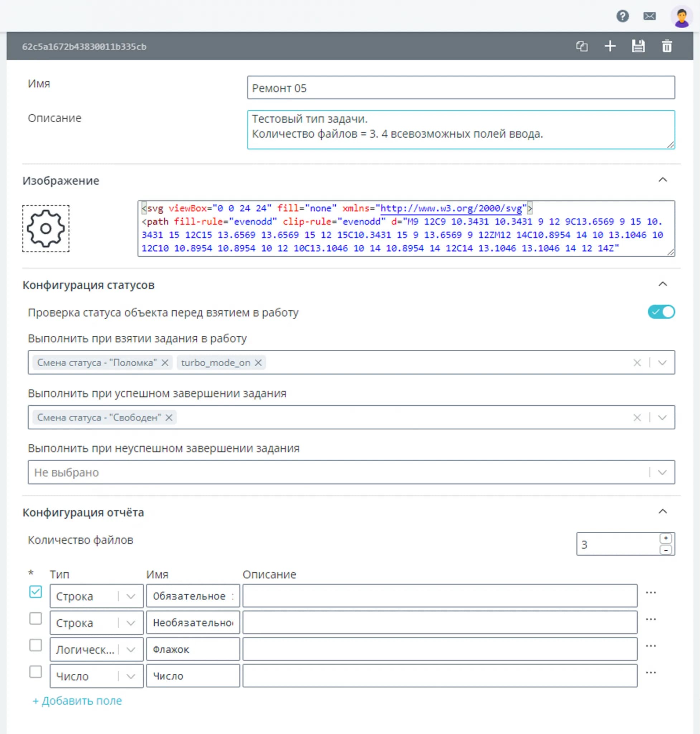
Task: Collapse the Изображение section
Action: (662, 180)
